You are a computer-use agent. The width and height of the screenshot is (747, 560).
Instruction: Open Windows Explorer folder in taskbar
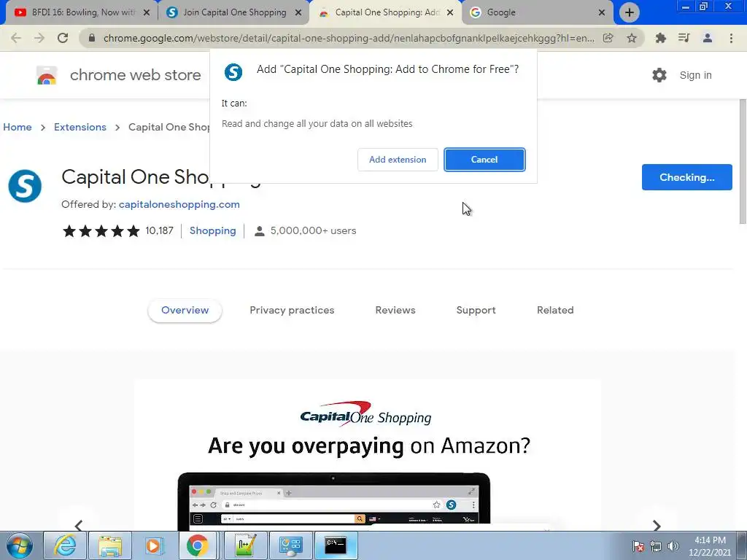pos(110,545)
